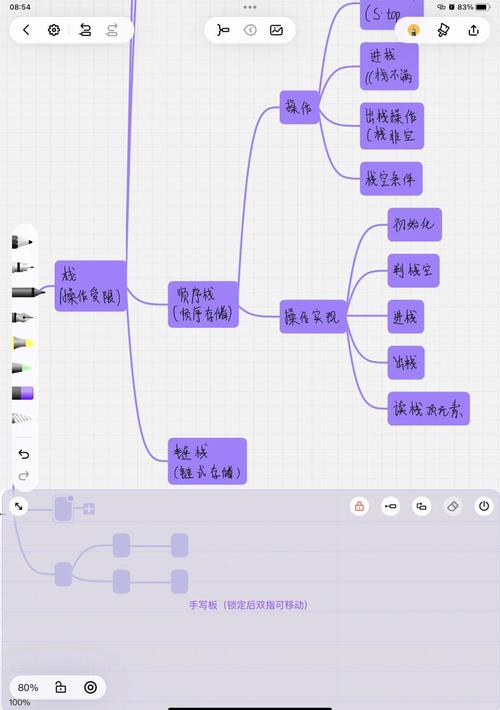Redo with top toolbar redo icon
The height and width of the screenshot is (710, 500).
(x=112, y=30)
